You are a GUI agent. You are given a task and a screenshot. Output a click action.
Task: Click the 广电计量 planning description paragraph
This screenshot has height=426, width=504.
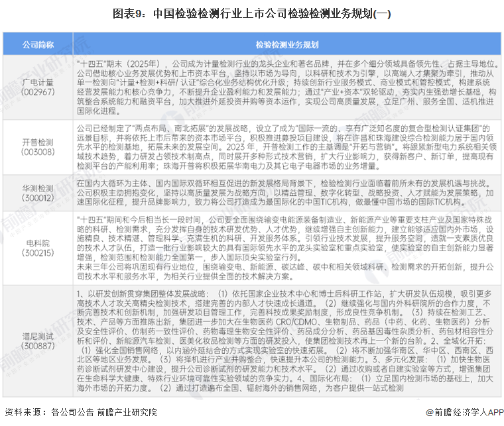pyautogui.click(x=287, y=87)
